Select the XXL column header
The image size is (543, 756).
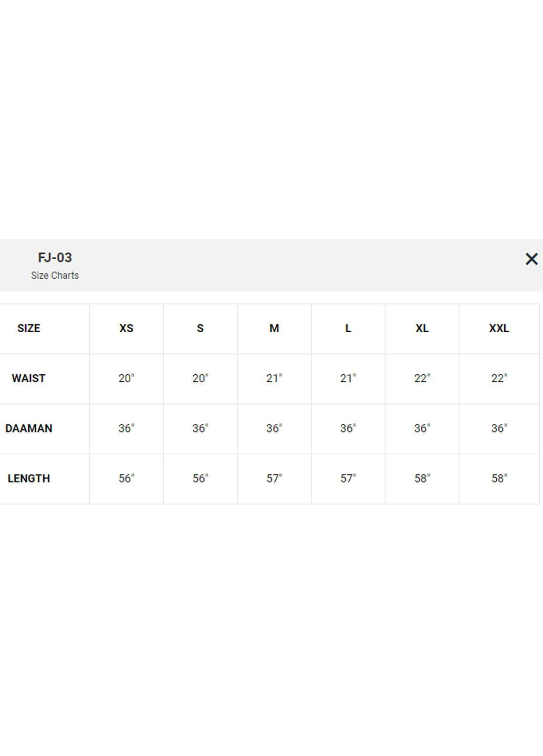pos(499,328)
